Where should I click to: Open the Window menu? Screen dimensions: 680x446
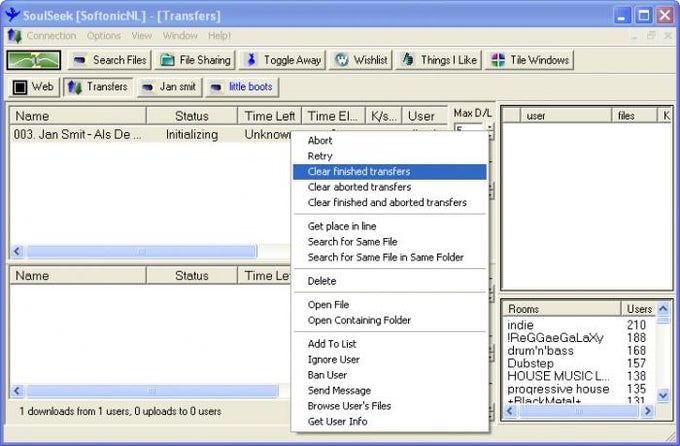(180, 36)
